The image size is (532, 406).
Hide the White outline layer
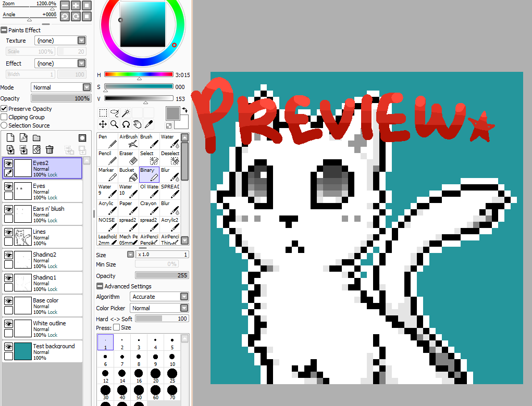tap(8, 324)
